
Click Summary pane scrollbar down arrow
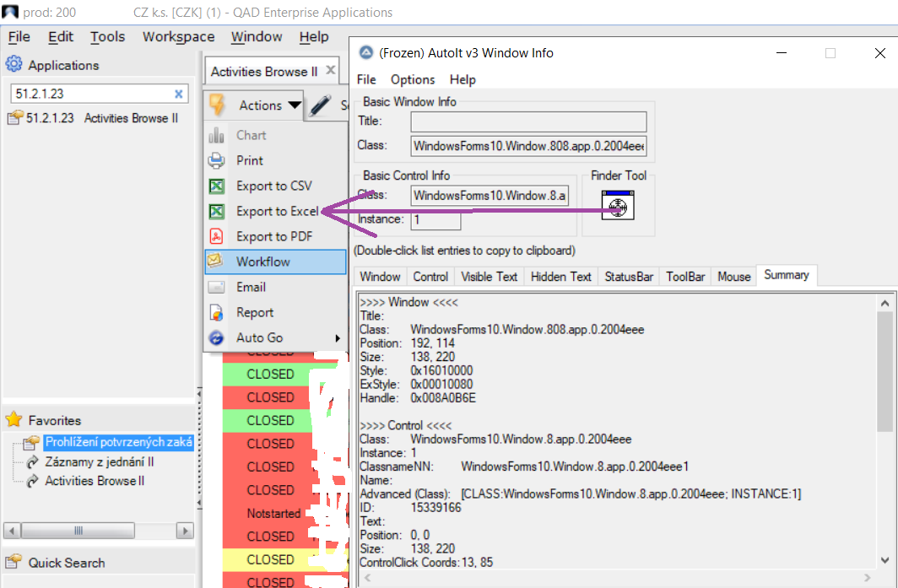point(884,560)
